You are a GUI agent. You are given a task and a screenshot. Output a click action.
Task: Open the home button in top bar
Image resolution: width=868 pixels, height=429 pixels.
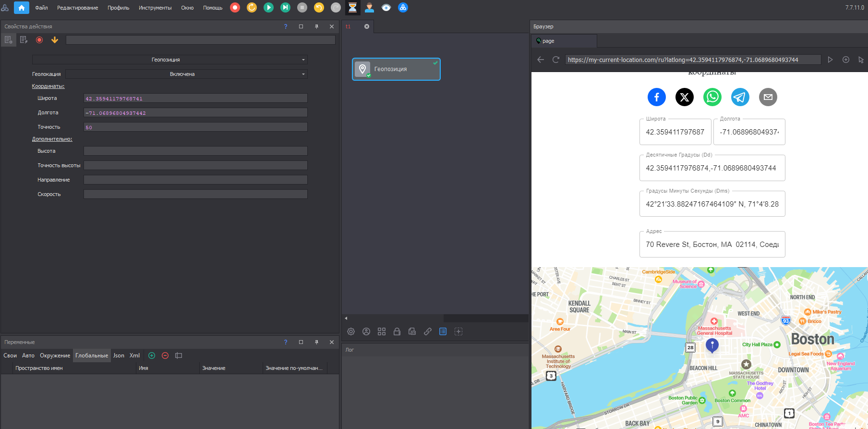click(22, 8)
